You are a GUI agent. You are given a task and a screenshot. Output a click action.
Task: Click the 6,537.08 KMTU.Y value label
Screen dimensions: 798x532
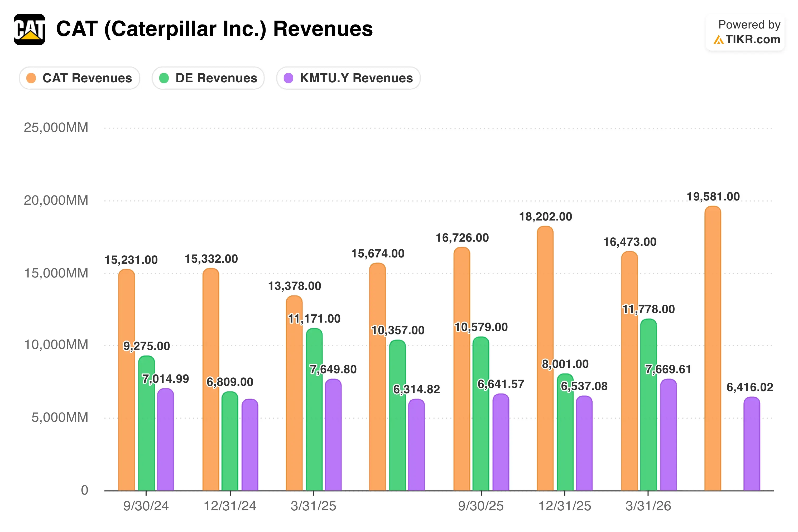tap(584, 386)
